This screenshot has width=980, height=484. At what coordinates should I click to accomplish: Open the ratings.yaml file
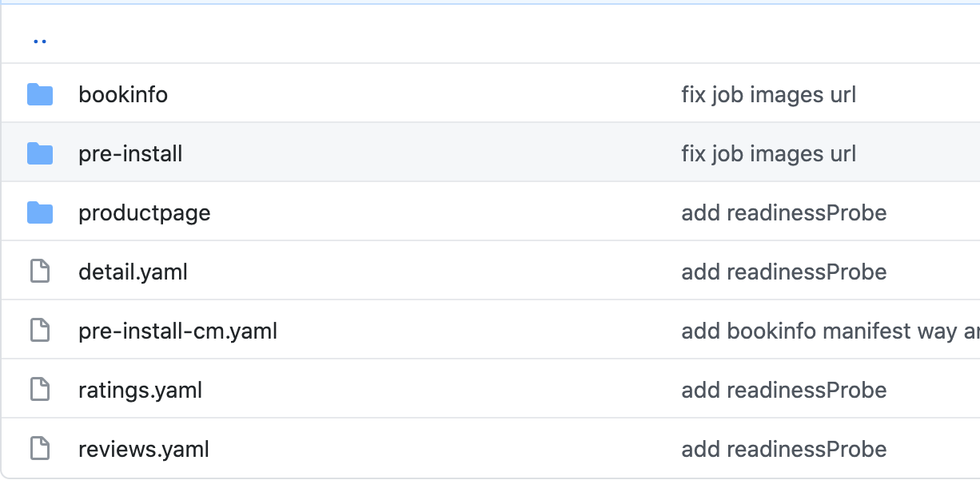click(x=140, y=391)
